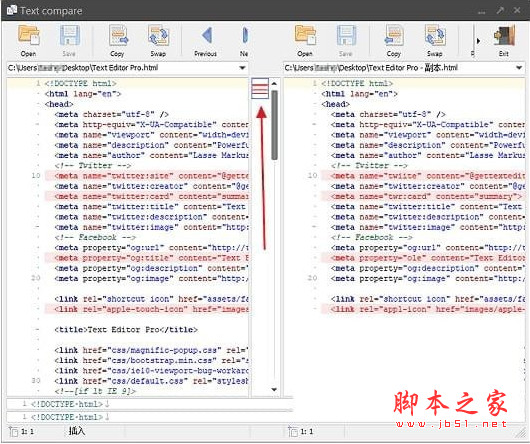
Task: Click right line meta name="author"
Action: pos(428,155)
